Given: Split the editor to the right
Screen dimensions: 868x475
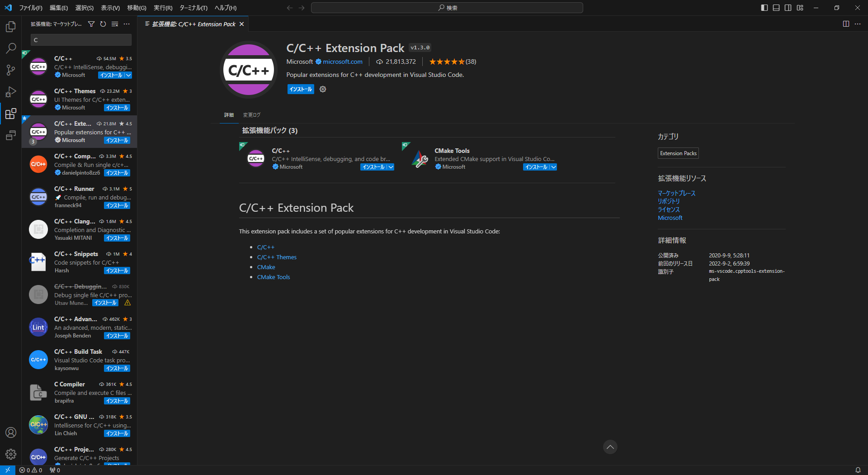Looking at the screenshot, I should (846, 24).
